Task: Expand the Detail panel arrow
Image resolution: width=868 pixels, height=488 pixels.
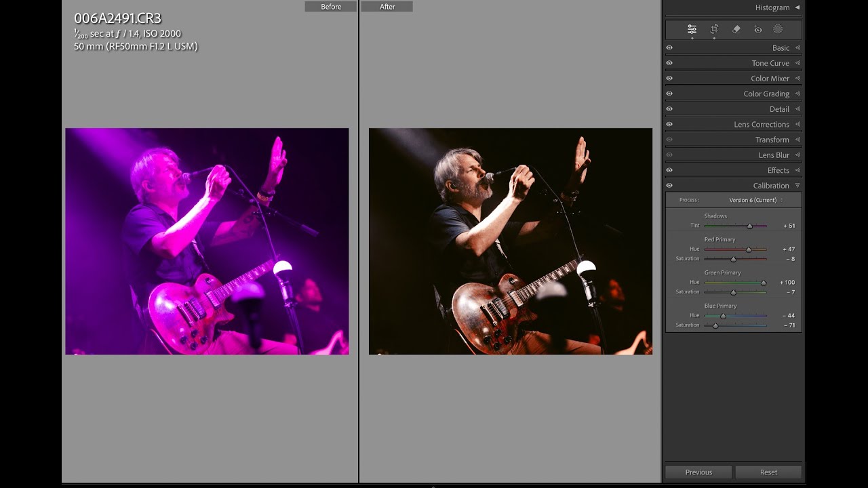Action: pos(797,109)
